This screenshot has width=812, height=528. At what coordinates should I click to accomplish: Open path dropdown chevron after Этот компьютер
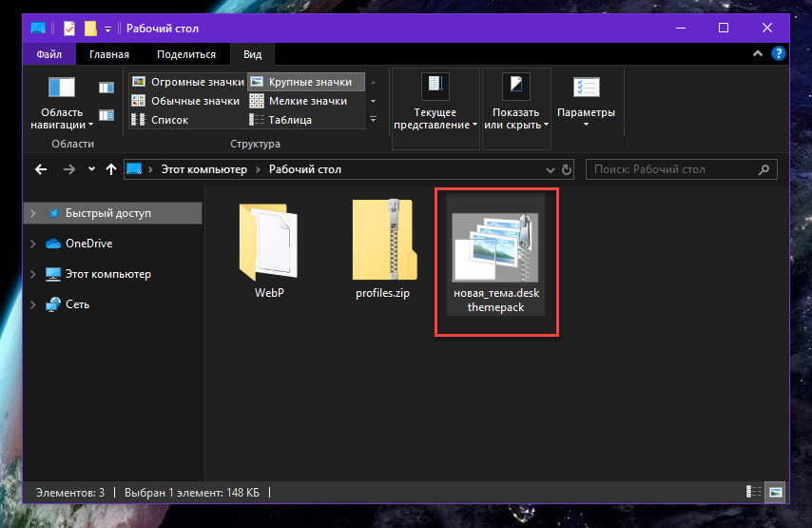pyautogui.click(x=258, y=169)
